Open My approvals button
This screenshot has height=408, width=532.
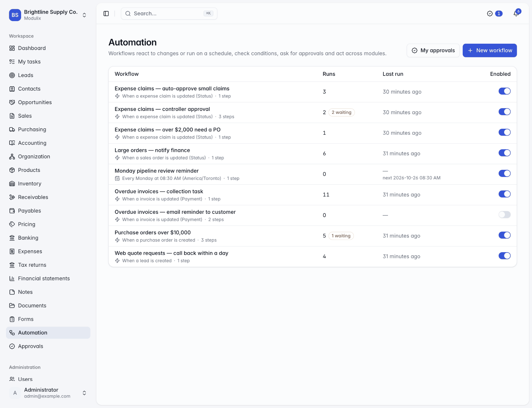coord(433,50)
